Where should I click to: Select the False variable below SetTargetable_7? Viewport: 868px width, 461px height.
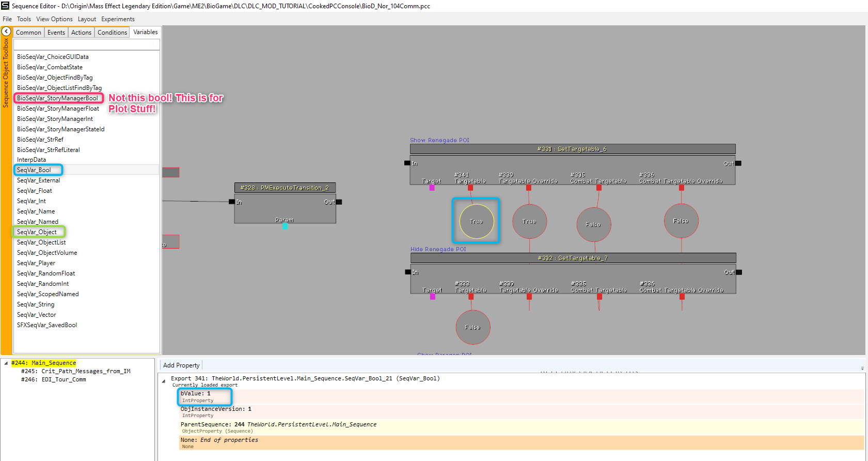pos(472,327)
